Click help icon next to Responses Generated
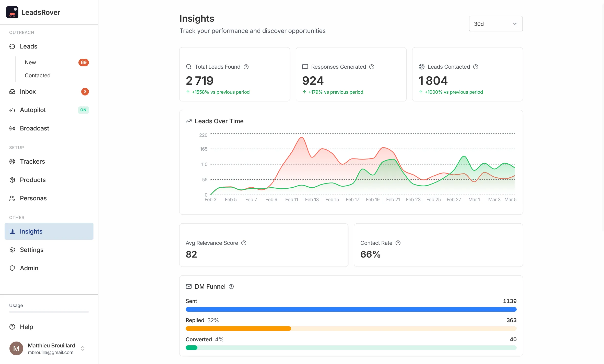 click(x=372, y=67)
